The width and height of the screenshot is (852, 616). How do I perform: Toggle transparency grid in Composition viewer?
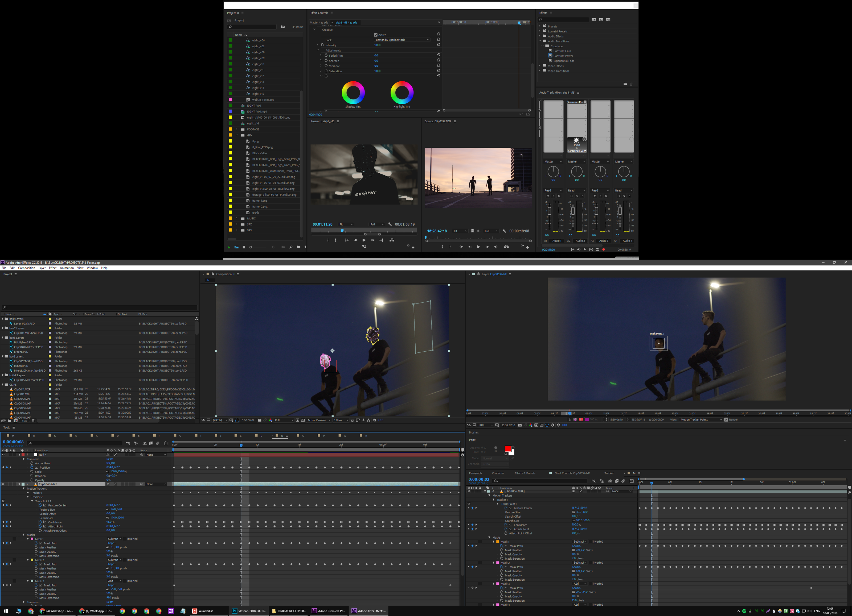coord(303,421)
